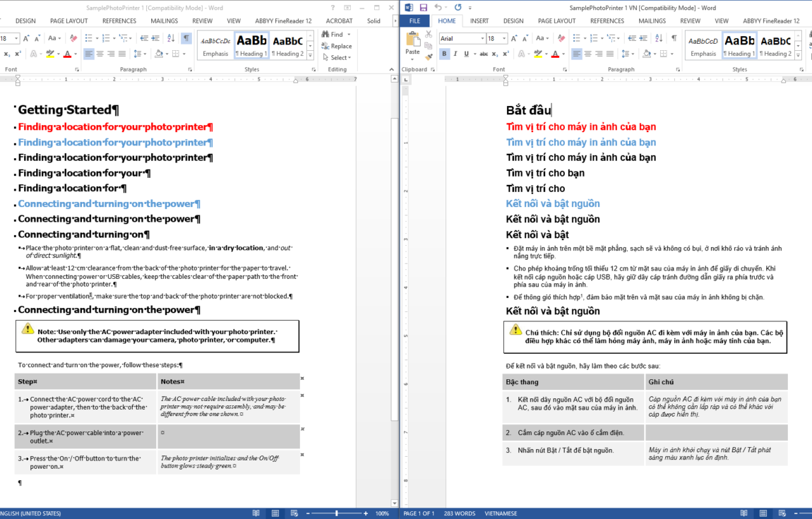Image resolution: width=812 pixels, height=519 pixels.
Task: Center-align text in left Word window
Action: [100, 54]
